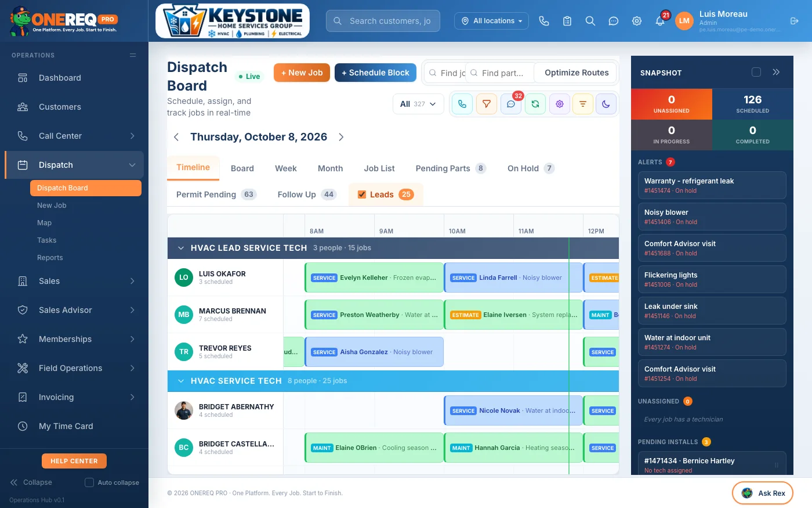Open the chat messages icon in header
The width and height of the screenshot is (812, 508).
point(614,21)
